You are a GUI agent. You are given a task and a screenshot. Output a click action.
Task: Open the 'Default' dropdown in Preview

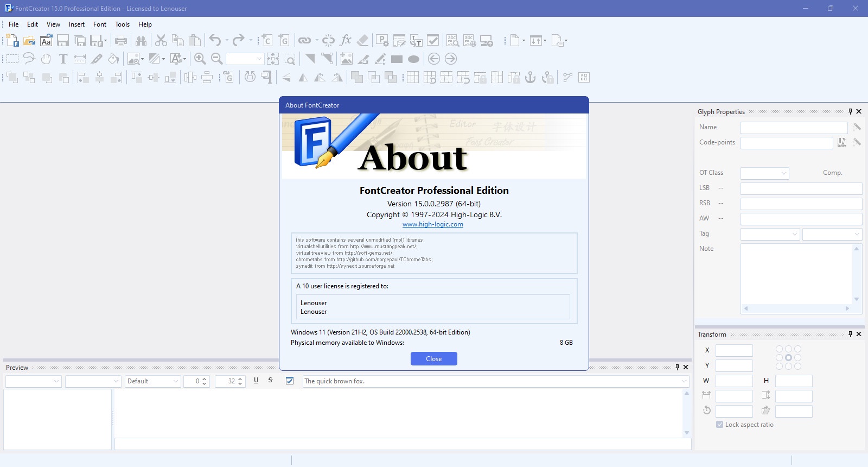point(153,381)
